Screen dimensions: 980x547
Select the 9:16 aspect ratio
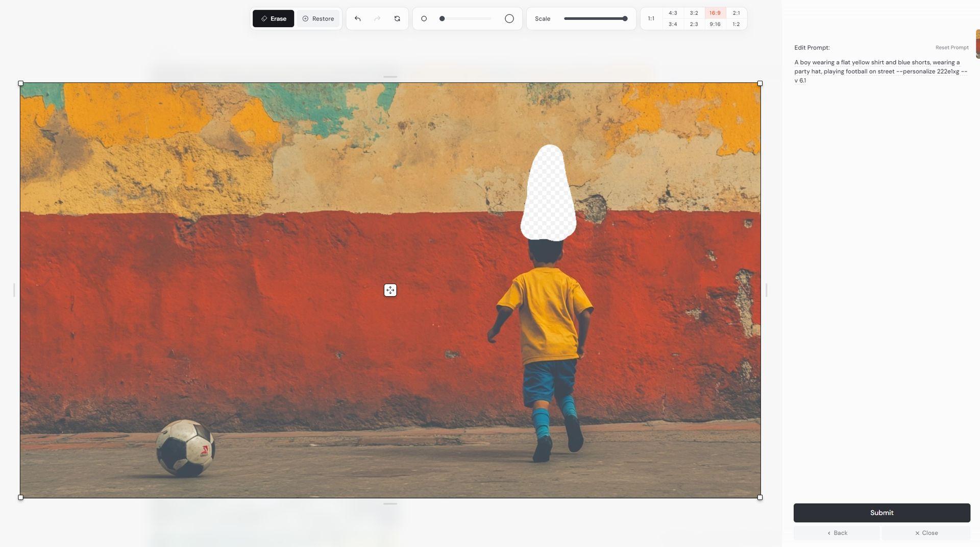(715, 25)
